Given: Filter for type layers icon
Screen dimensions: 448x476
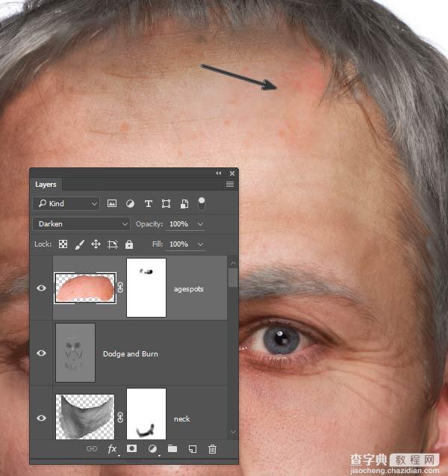Looking at the screenshot, I should click(148, 203).
